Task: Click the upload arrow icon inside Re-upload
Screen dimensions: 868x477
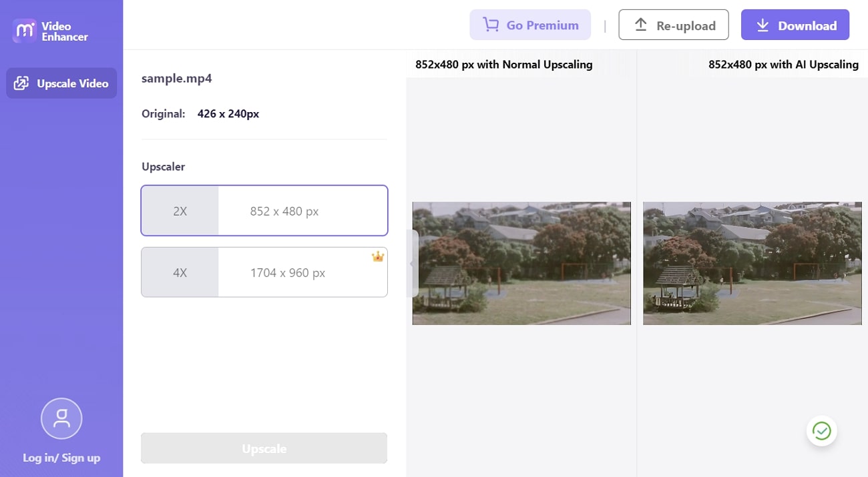Action: coord(641,24)
